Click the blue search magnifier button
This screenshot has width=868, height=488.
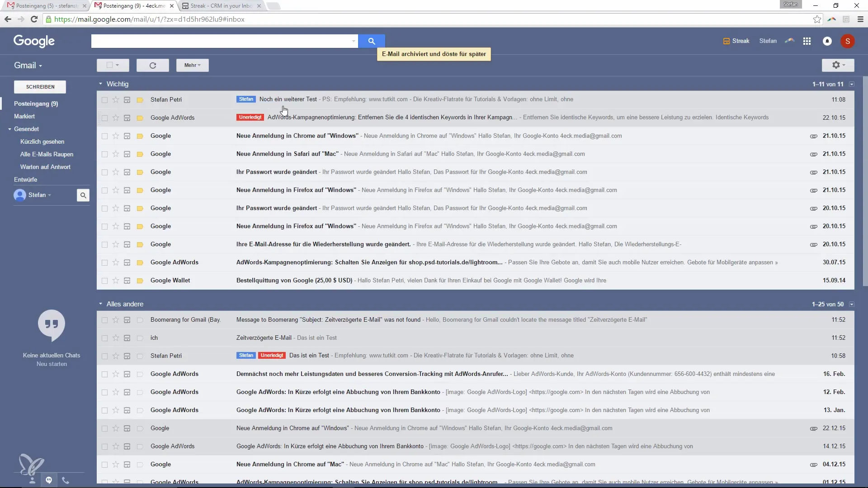371,41
